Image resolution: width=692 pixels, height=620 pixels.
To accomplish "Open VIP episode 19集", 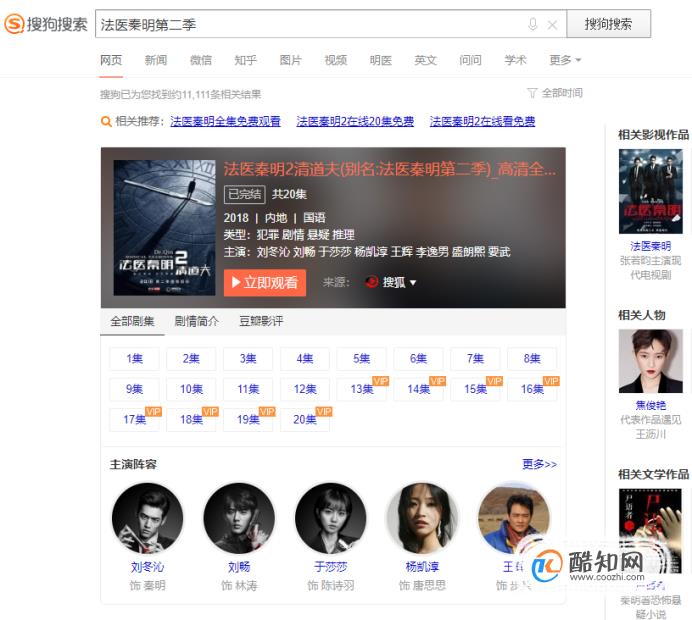I will click(248, 420).
